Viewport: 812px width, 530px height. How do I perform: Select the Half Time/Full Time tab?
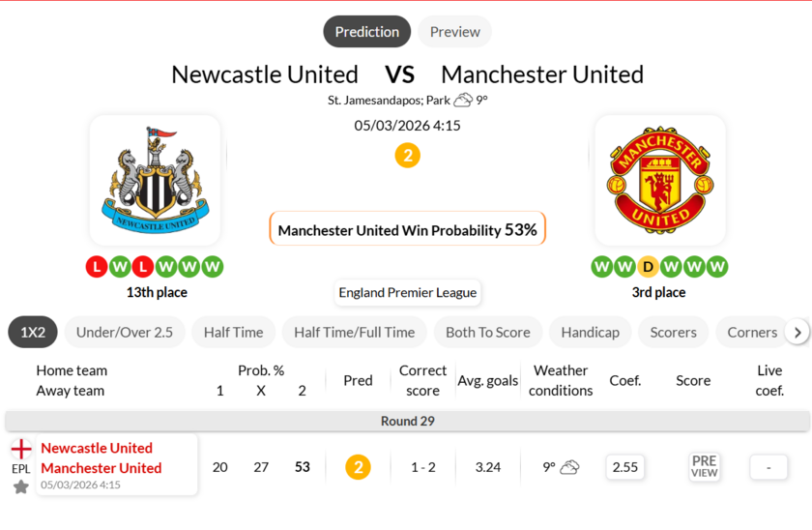pyautogui.click(x=354, y=332)
